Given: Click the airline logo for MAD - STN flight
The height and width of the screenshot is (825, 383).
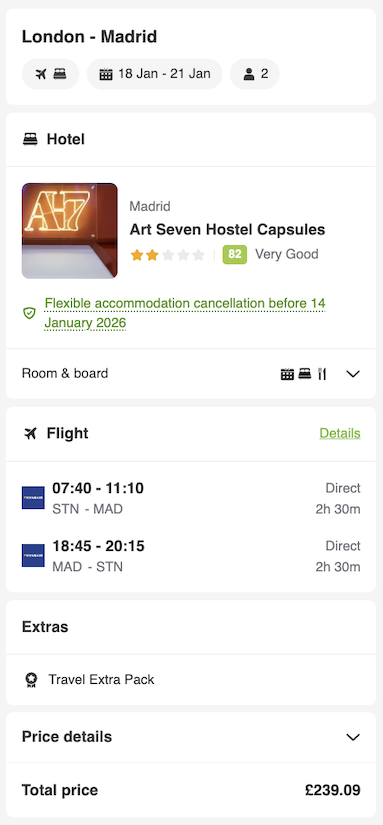Looking at the screenshot, I should coord(33,556).
